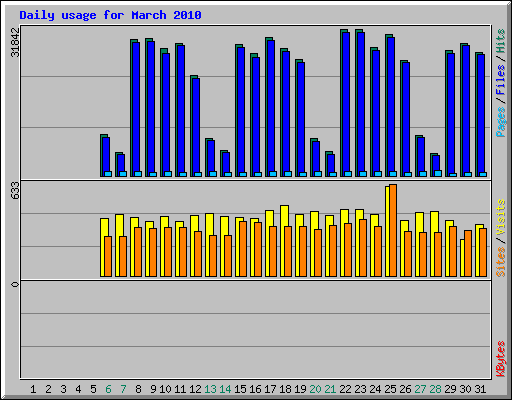Select the day 25 x-axis label
This screenshot has height=400, width=512.
pyautogui.click(x=390, y=389)
